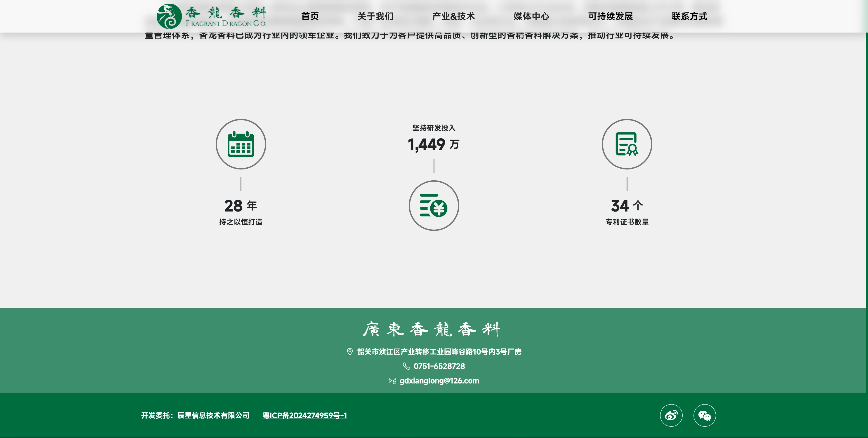
Task: Go to 首页 in navigation
Action: coord(310,16)
